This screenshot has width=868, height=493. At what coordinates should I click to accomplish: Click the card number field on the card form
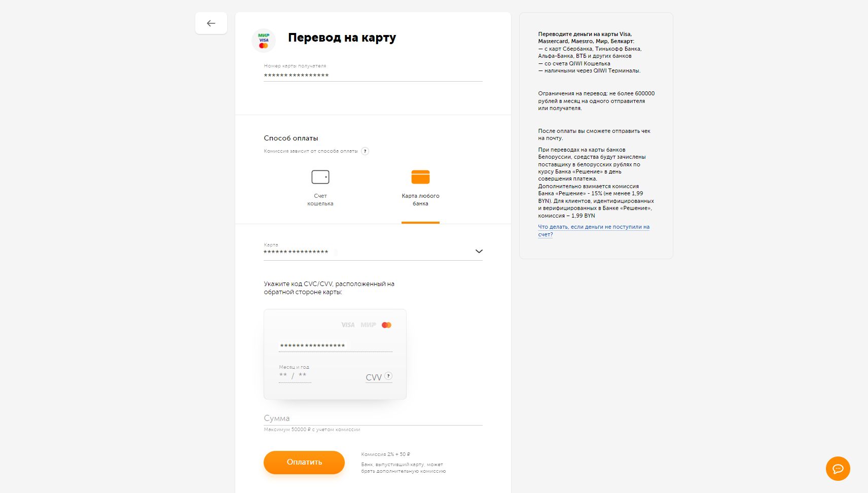point(335,346)
